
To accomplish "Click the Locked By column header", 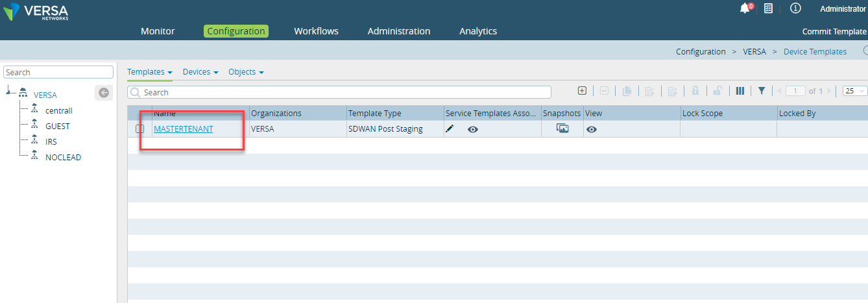I will (823, 114).
